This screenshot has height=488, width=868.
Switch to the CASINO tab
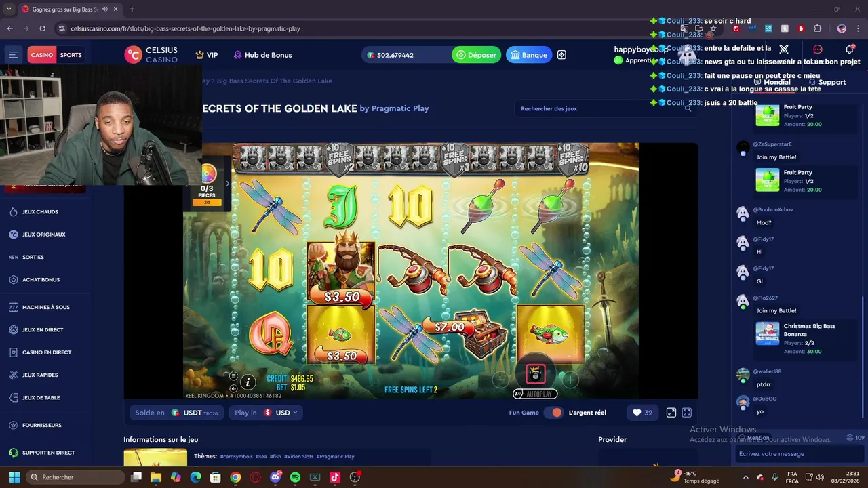click(41, 55)
